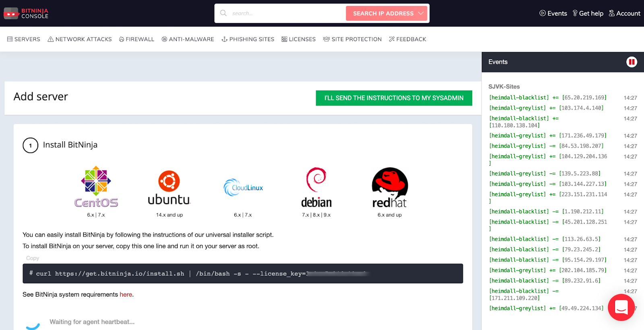The image size is (644, 330).
Task: Select blacklist event for 65.20.219.169
Action: [x=548, y=98]
